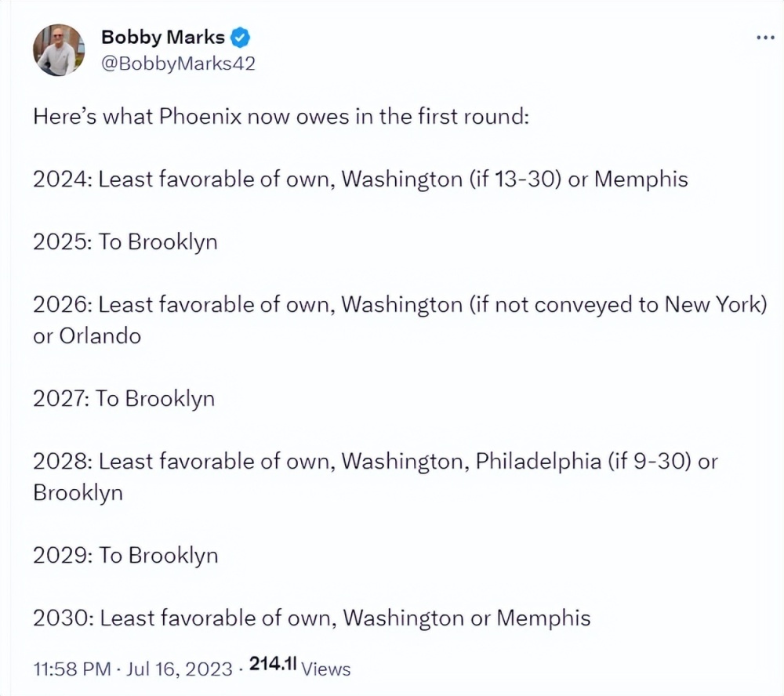Click the Bobby Marks display name
Screen dimensions: 784x696
(163, 37)
